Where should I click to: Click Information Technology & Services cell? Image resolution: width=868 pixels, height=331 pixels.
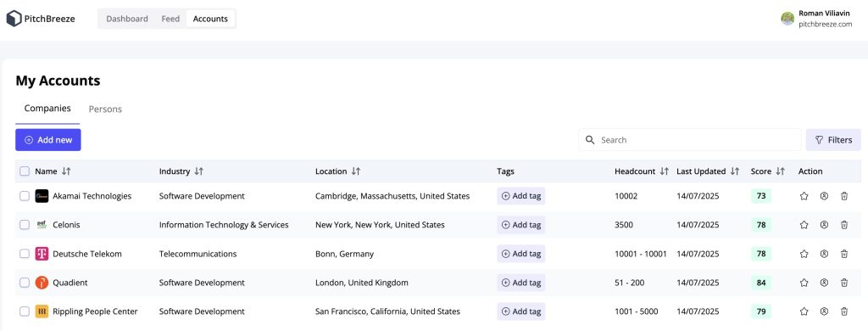pyautogui.click(x=224, y=225)
